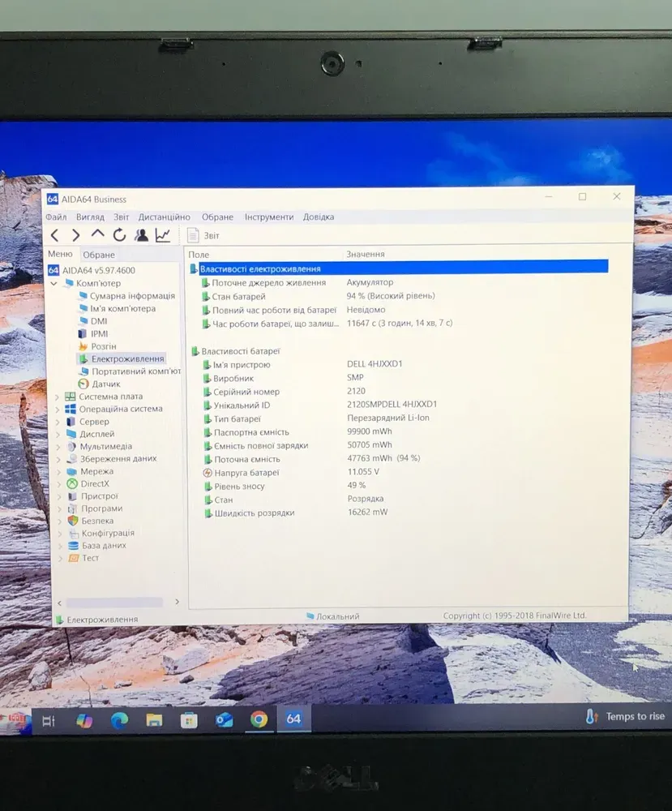672x811 pixels.
Task: Open the graph chart toolbar icon
Action: [x=163, y=235]
